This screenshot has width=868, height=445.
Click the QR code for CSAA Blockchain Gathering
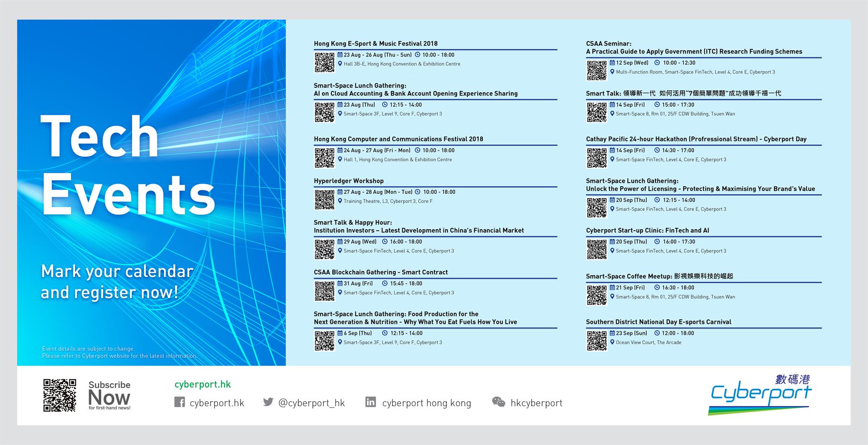324,291
